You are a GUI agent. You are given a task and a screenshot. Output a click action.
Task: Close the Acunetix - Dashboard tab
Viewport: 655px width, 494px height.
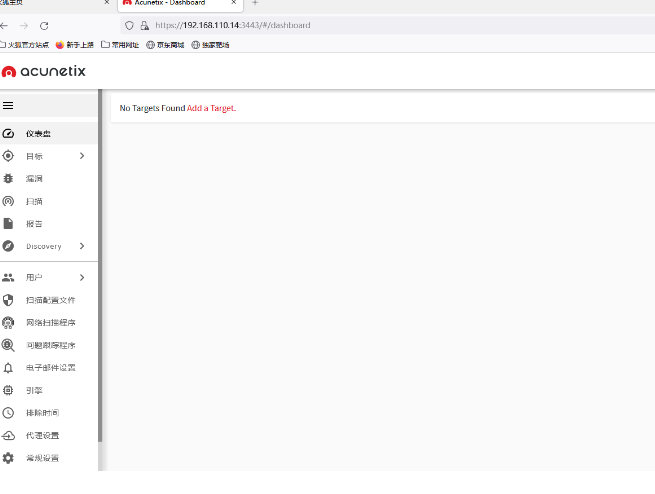234,3
